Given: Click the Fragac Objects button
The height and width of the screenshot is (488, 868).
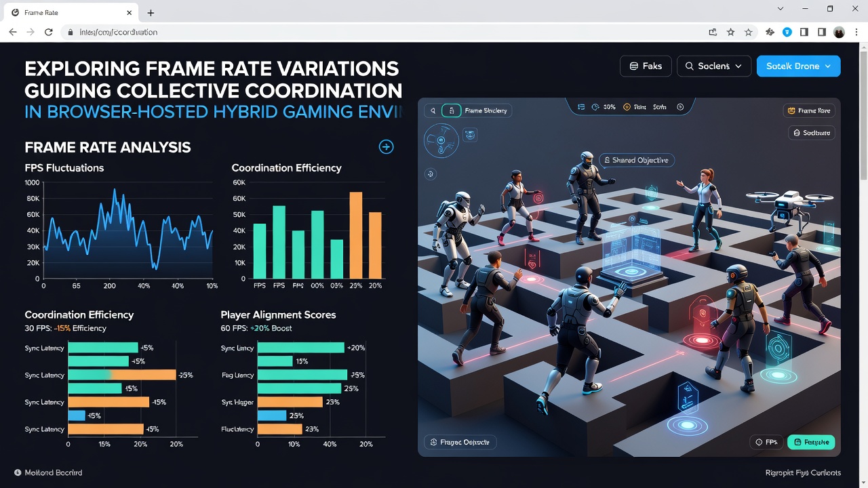Looking at the screenshot, I should click(460, 442).
